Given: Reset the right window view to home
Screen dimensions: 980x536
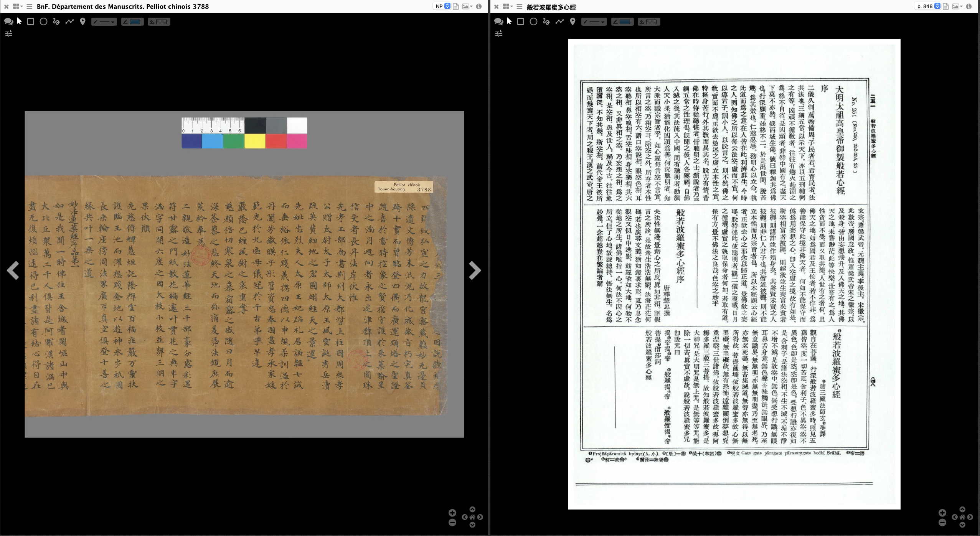Looking at the screenshot, I should 962,517.
